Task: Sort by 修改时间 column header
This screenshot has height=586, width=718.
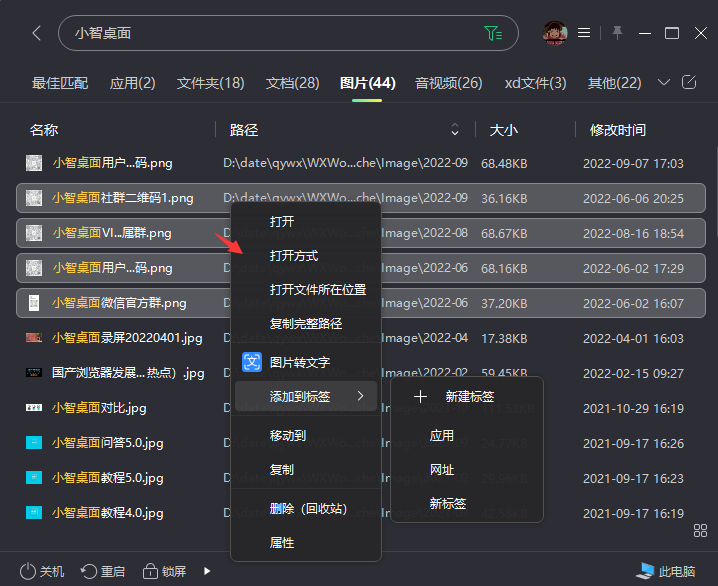Action: (618, 130)
